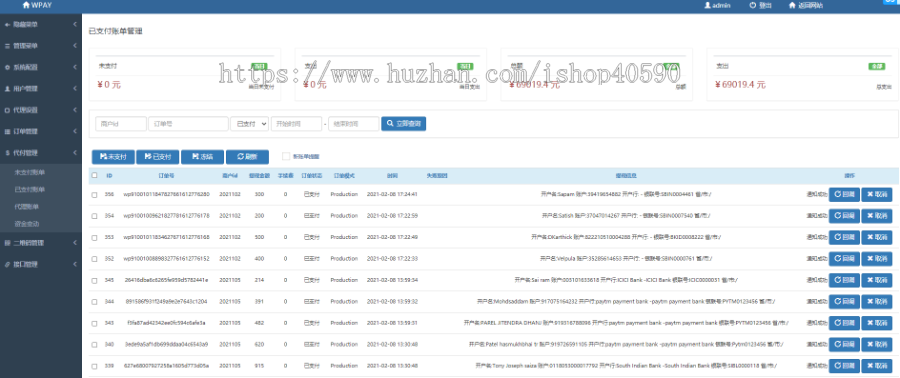Click timestamp 2021-02-08 17:22:59

392,216
